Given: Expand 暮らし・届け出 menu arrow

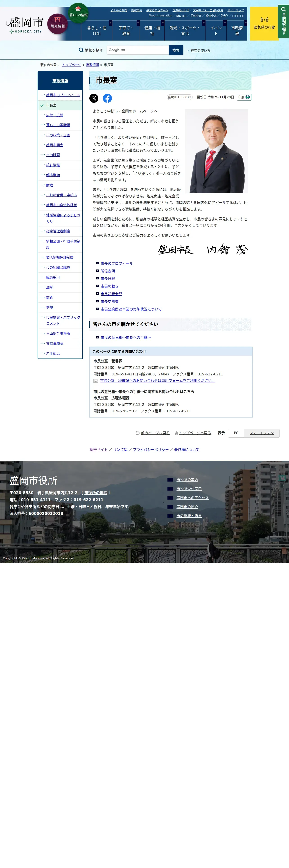Looking at the screenshot, I should pyautogui.click(x=110, y=23).
